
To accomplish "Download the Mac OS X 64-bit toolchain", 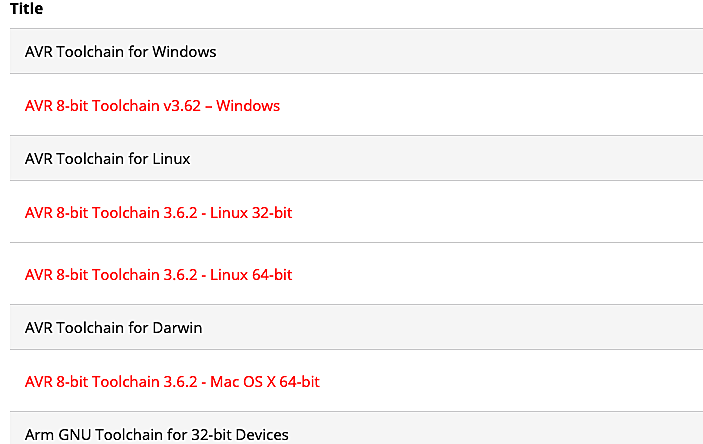I will (x=172, y=382).
